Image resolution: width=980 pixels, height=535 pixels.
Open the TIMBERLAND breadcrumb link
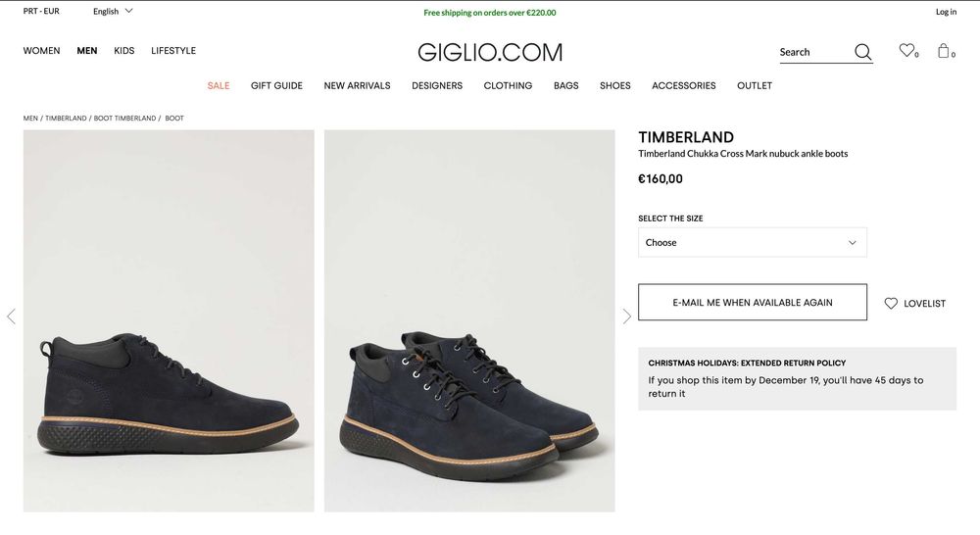(x=66, y=119)
